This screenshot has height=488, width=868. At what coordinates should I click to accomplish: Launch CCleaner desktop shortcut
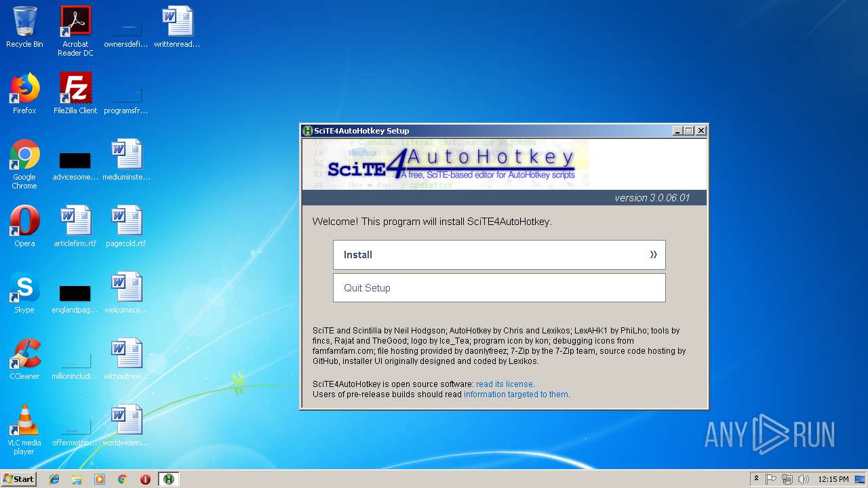tap(24, 359)
